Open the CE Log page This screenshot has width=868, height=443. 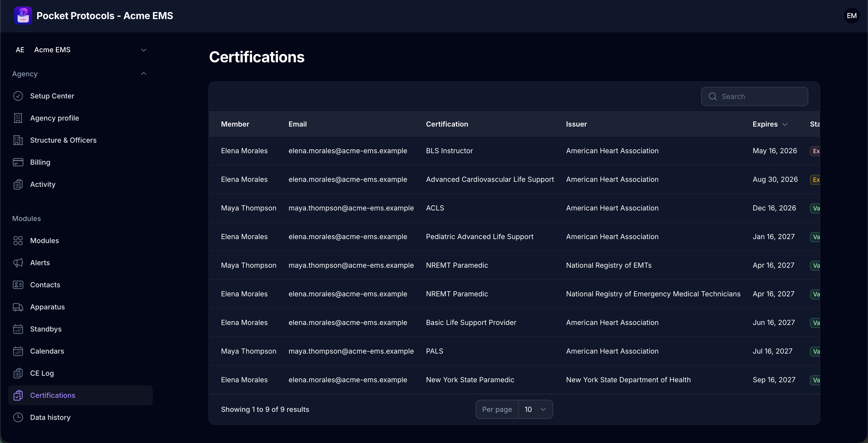tap(80, 373)
